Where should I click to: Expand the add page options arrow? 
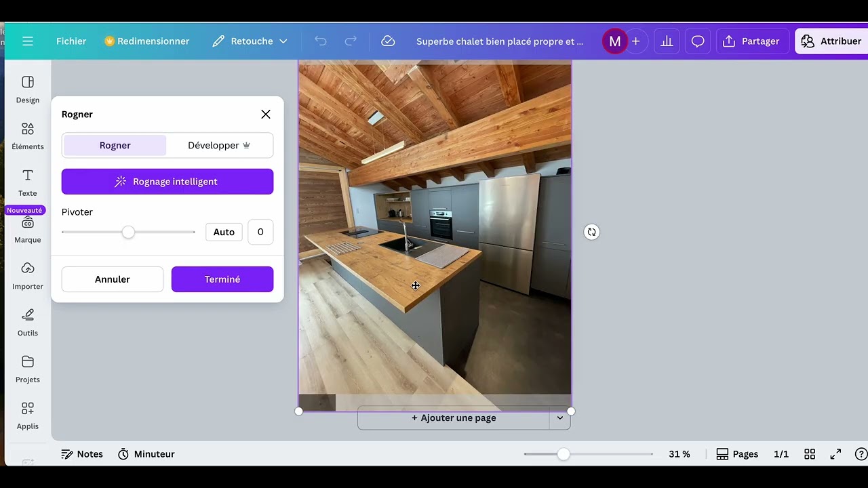coord(560,418)
